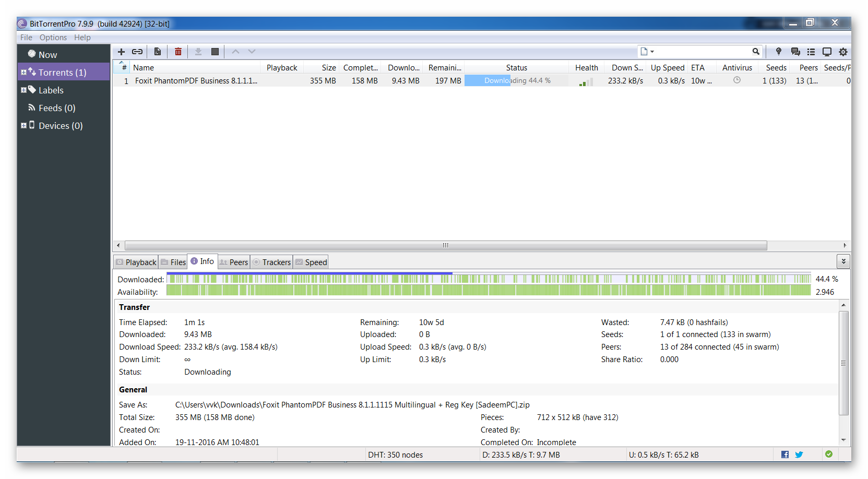The height and width of the screenshot is (479, 868).
Task: Expand the Devices tree node
Action: point(23,126)
